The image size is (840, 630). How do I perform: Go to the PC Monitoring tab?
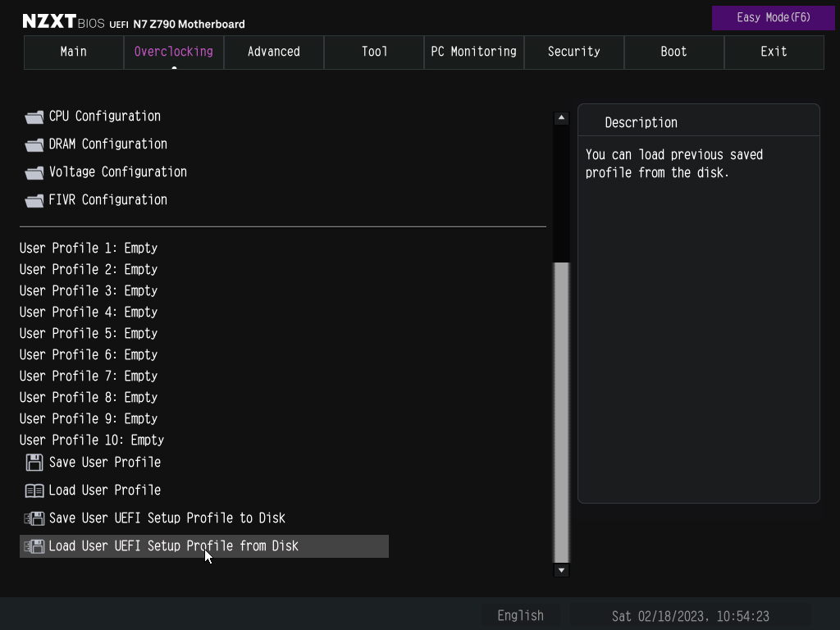point(474,52)
